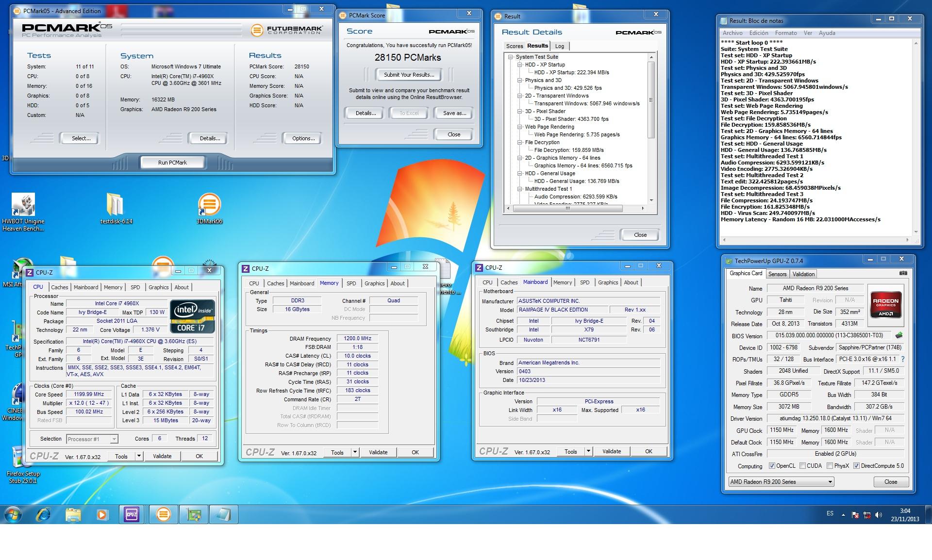Toggle the OpenCL checkbox in GPU-Z

tap(772, 466)
